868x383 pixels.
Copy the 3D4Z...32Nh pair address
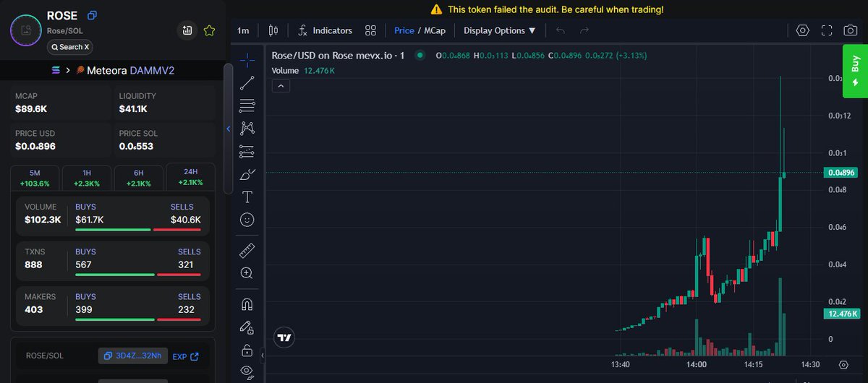coord(133,356)
